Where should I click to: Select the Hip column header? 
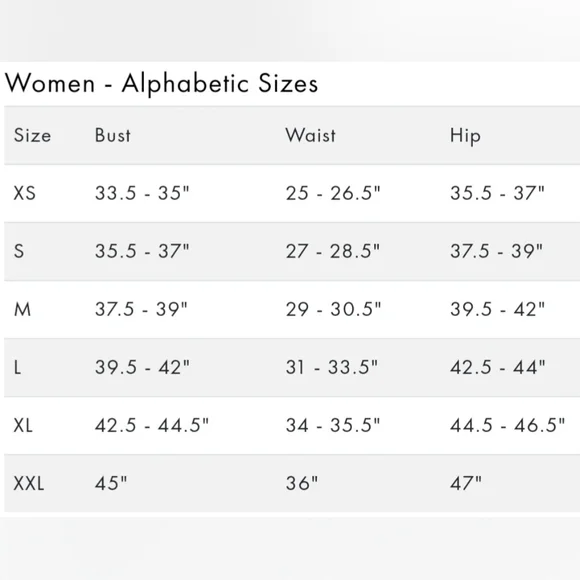tap(465, 136)
